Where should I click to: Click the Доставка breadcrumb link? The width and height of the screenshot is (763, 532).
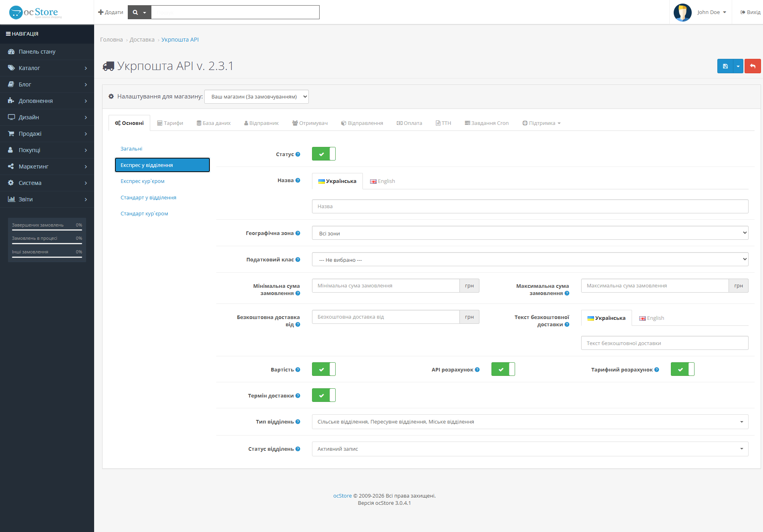tap(142, 40)
